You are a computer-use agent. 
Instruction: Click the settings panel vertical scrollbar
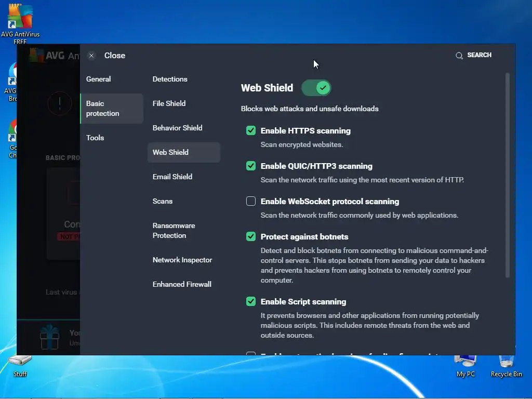[x=508, y=175]
